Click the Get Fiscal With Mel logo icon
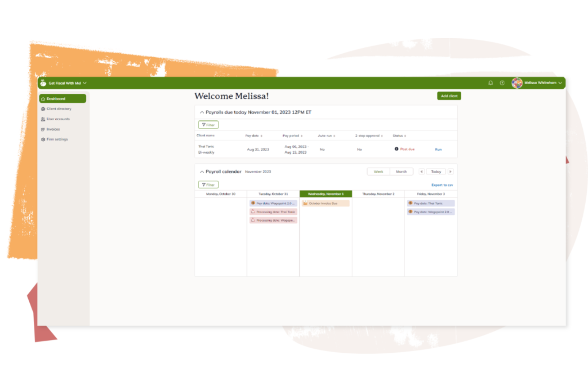This screenshot has width=588, height=392. 43,83
